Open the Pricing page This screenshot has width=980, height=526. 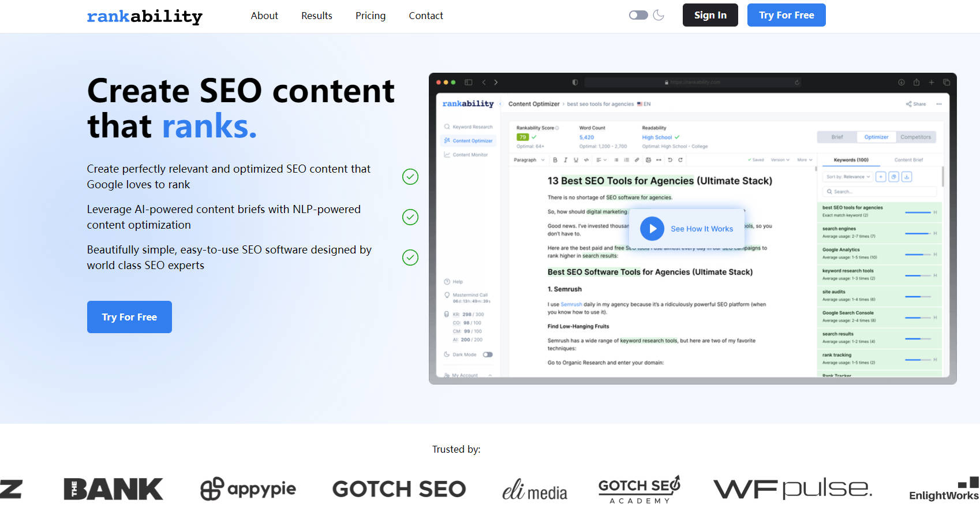370,16
